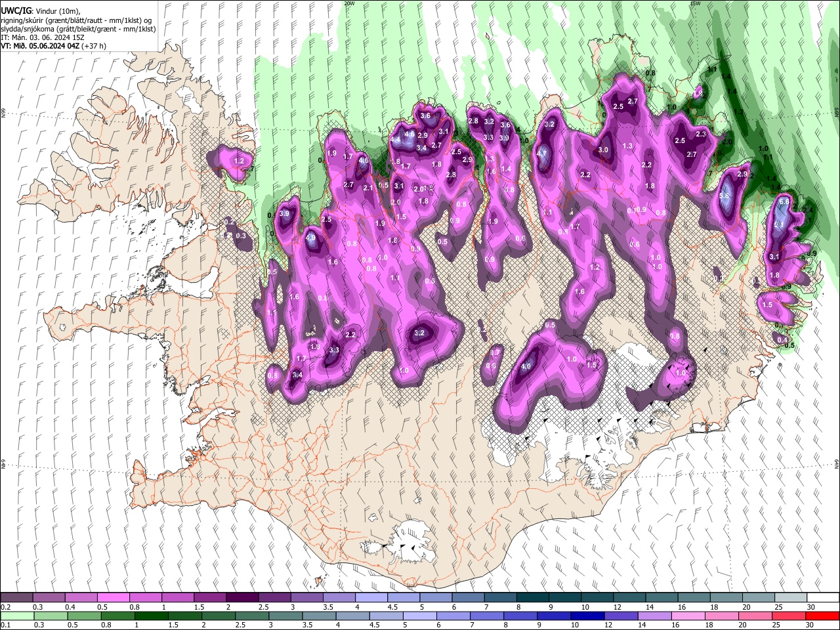Click the '0.1' rain legend label
This screenshot has height=630, width=840.
5,625
